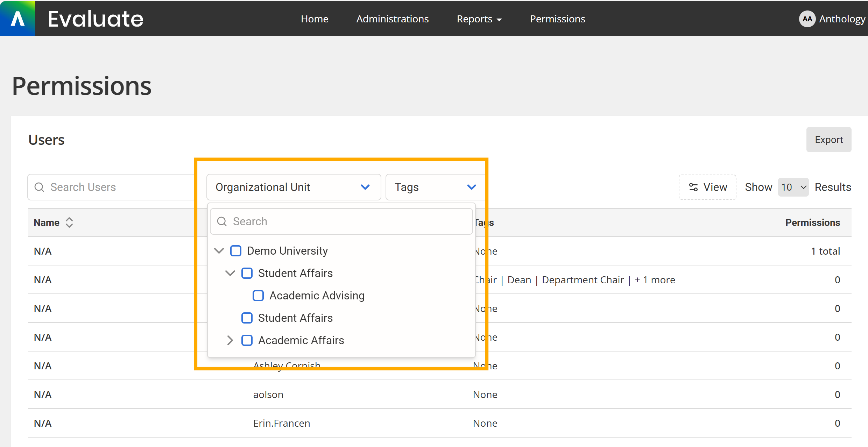Expand the Academic Affairs tree node
This screenshot has width=868, height=447.
pyautogui.click(x=230, y=340)
